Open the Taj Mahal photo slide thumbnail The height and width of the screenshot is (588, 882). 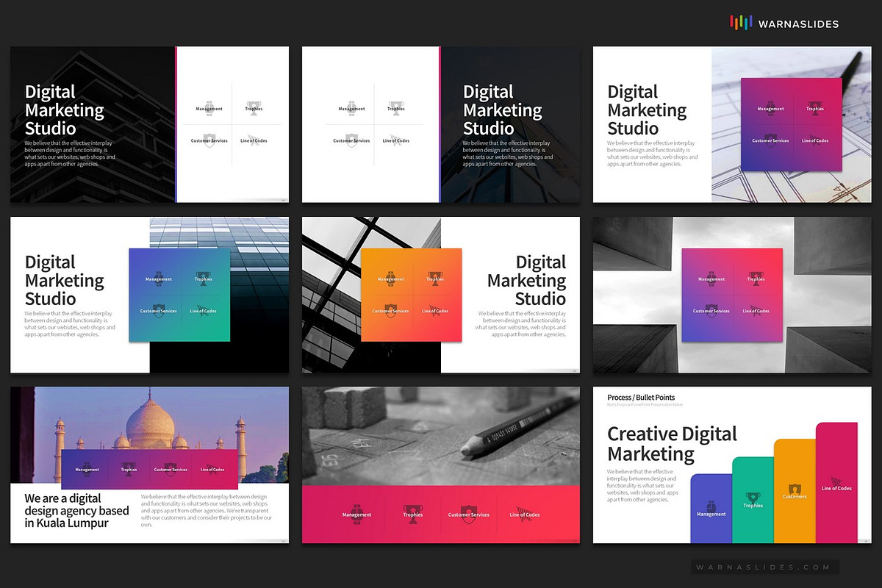pos(149,465)
